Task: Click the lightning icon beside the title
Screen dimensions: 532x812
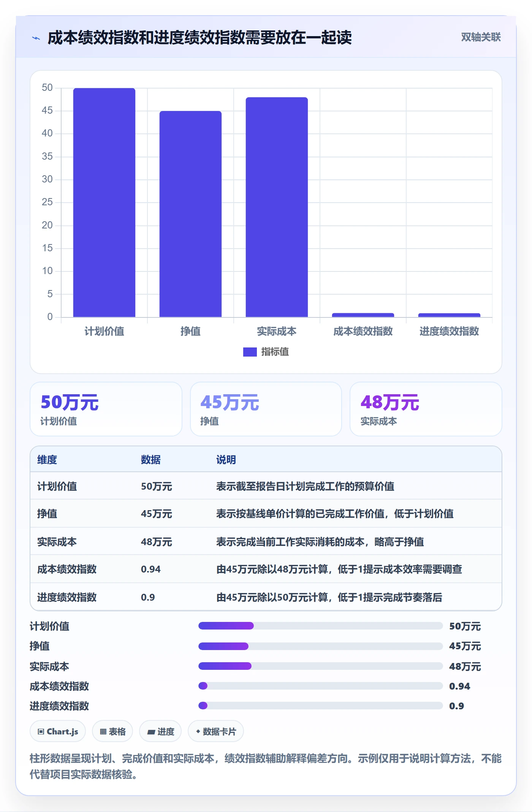Action: pos(36,38)
